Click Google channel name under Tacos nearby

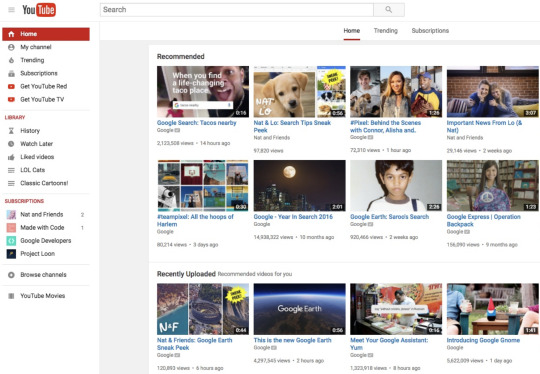(x=165, y=130)
